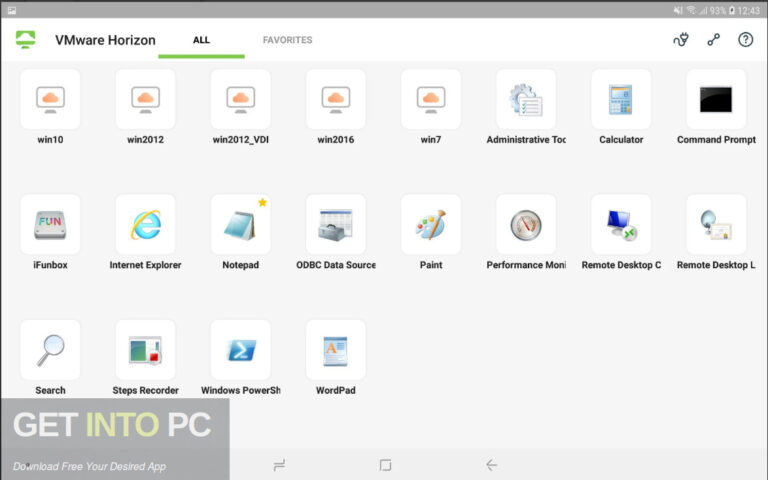Open the Steps Recorder app
The image size is (768, 480).
[145, 350]
